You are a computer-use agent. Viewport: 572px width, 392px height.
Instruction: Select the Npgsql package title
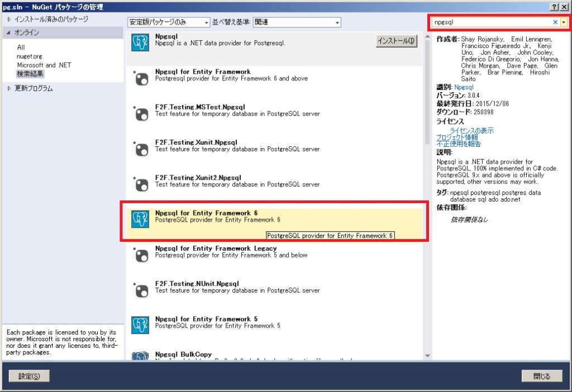click(166, 36)
